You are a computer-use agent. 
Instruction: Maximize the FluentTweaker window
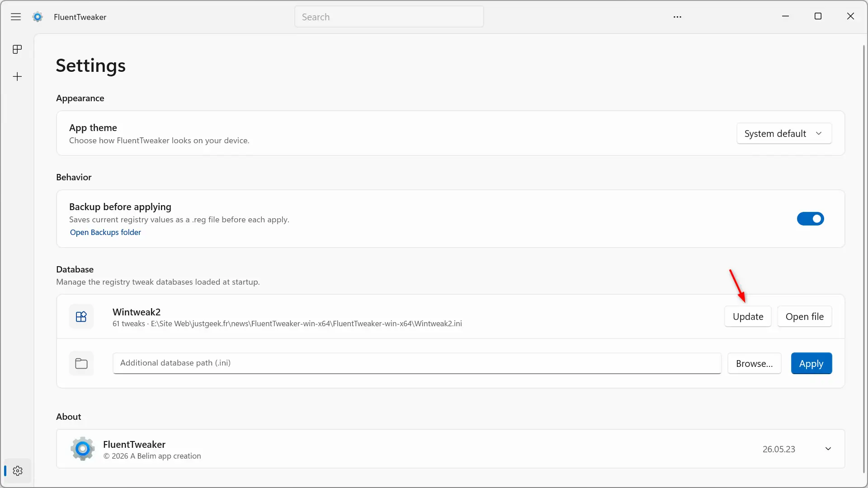818,16
